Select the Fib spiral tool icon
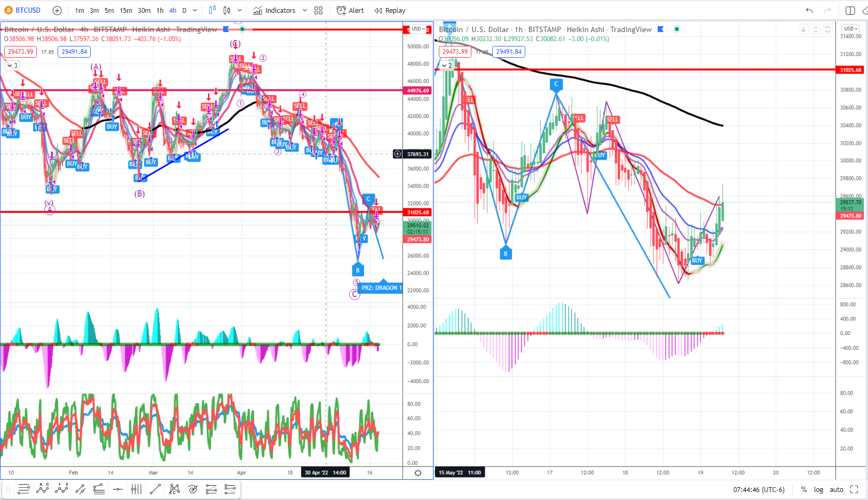The height and width of the screenshot is (500, 868). (193, 489)
